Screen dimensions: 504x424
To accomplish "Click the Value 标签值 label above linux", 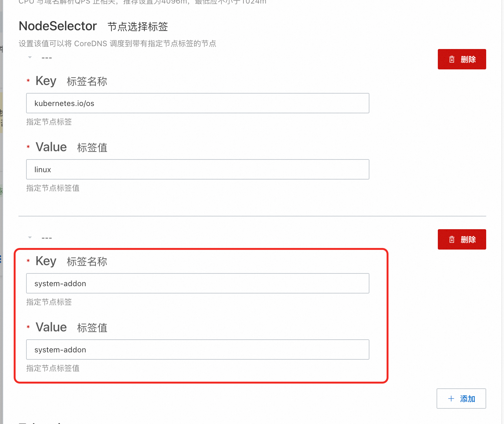I will tap(71, 147).
